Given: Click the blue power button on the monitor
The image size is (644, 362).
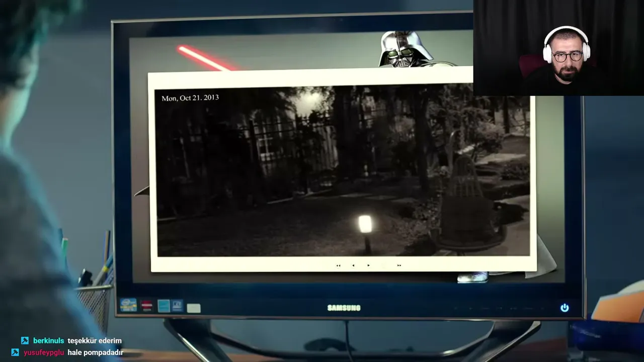Looking at the screenshot, I should (565, 308).
